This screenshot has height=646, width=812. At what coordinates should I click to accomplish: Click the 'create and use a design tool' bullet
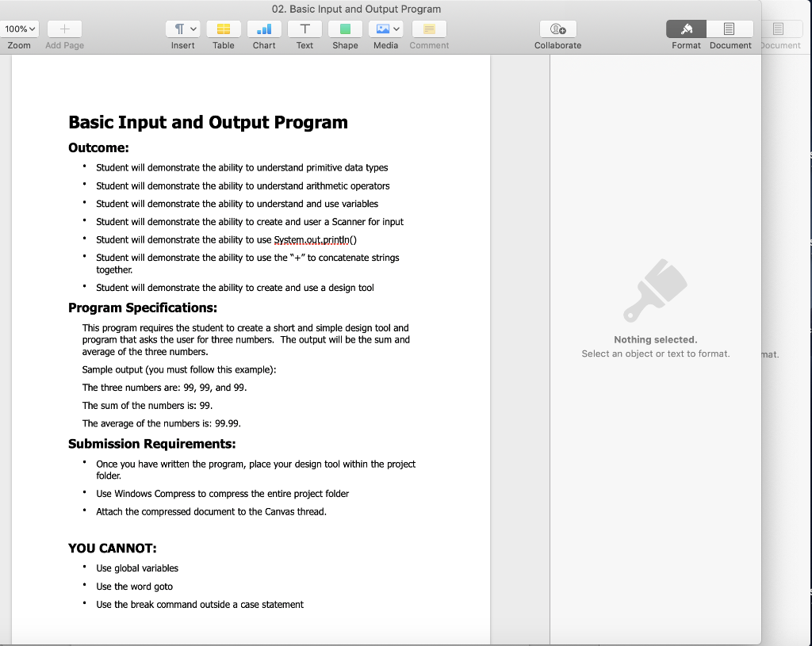tap(235, 288)
